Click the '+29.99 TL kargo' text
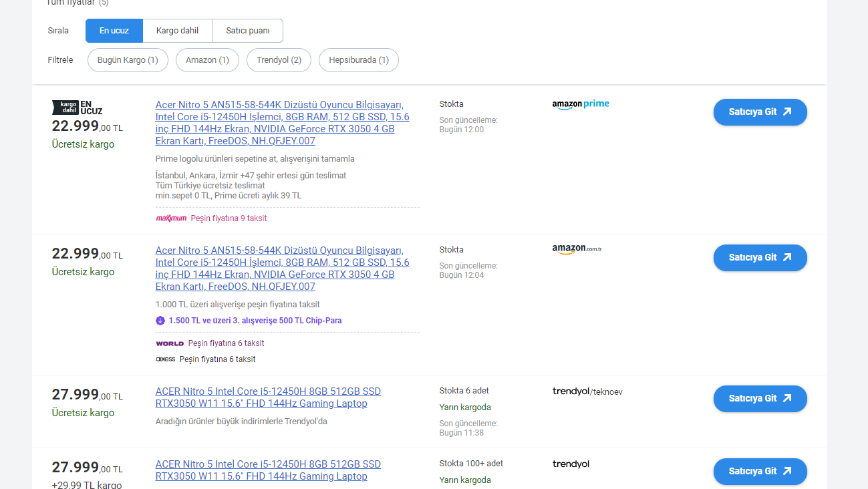This screenshot has height=489, width=868. (x=87, y=486)
